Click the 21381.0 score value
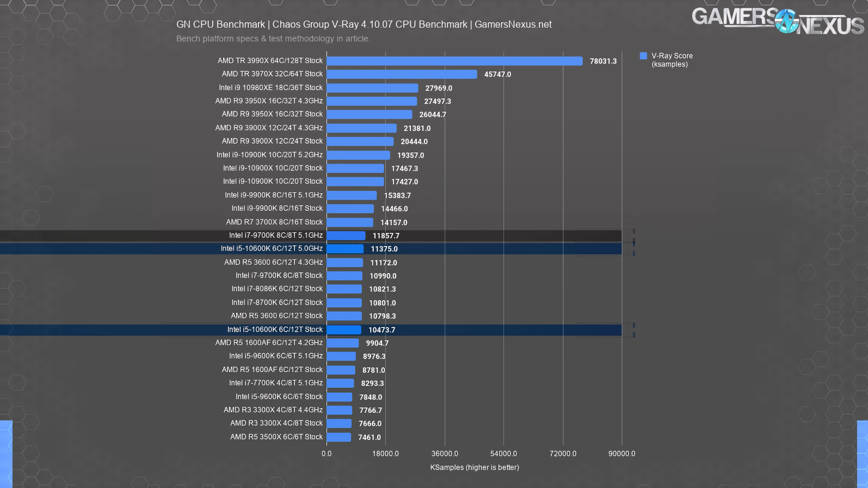The width and height of the screenshot is (868, 488). pyautogui.click(x=417, y=128)
